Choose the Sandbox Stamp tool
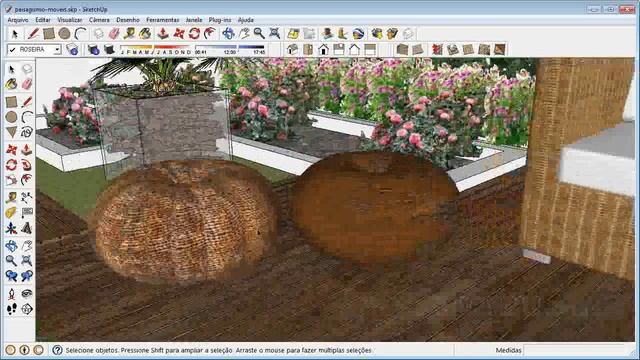 tap(453, 50)
